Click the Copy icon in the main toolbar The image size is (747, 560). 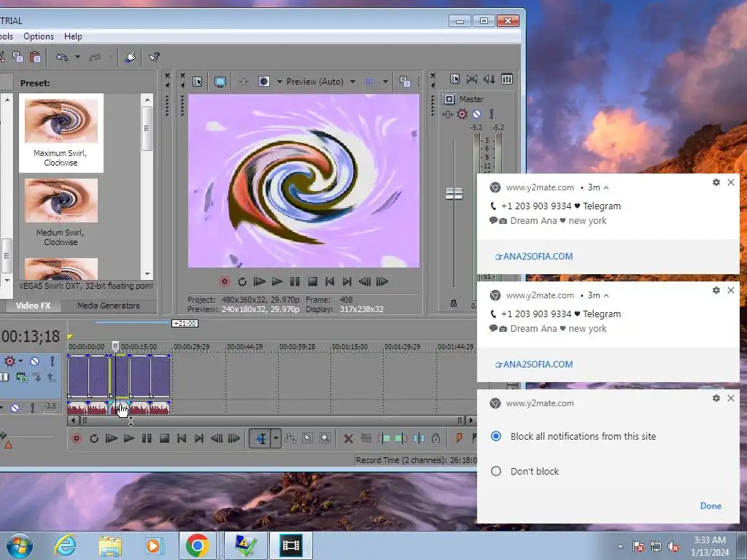[x=18, y=57]
